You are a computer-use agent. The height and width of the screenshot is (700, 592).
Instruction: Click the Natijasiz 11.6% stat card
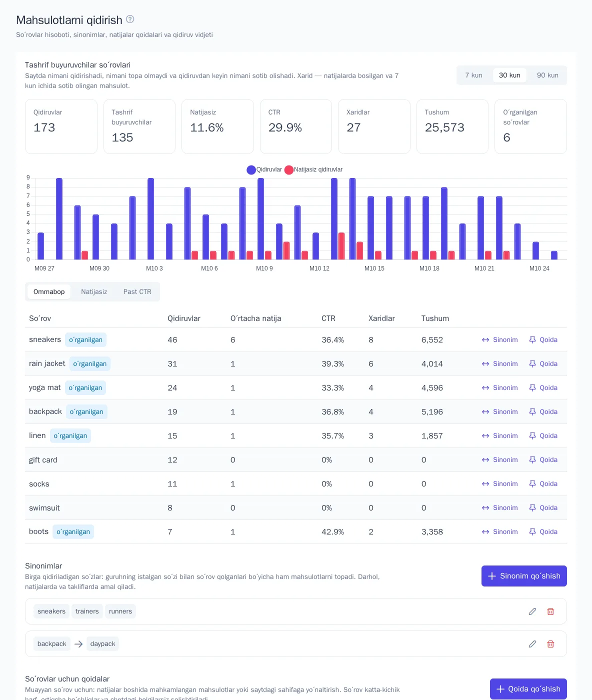pyautogui.click(x=217, y=126)
